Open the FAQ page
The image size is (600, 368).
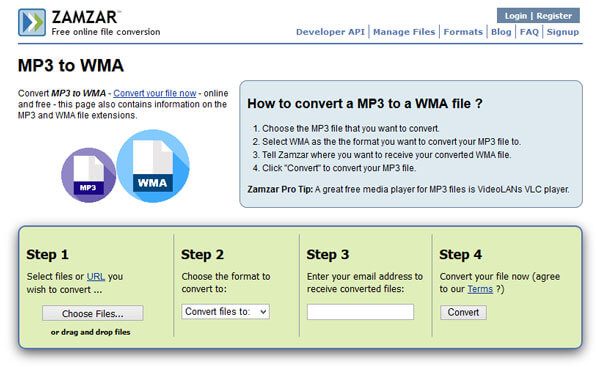pos(529,32)
